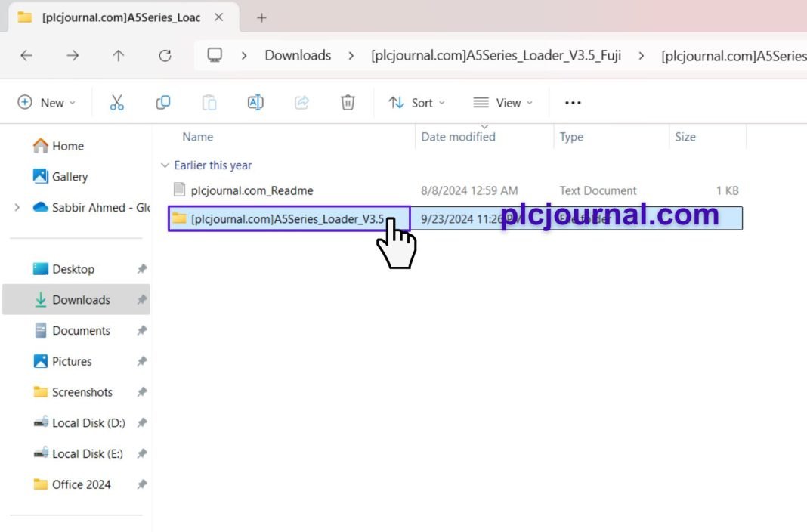
Task: Open Documents in the sidebar
Action: (x=81, y=330)
